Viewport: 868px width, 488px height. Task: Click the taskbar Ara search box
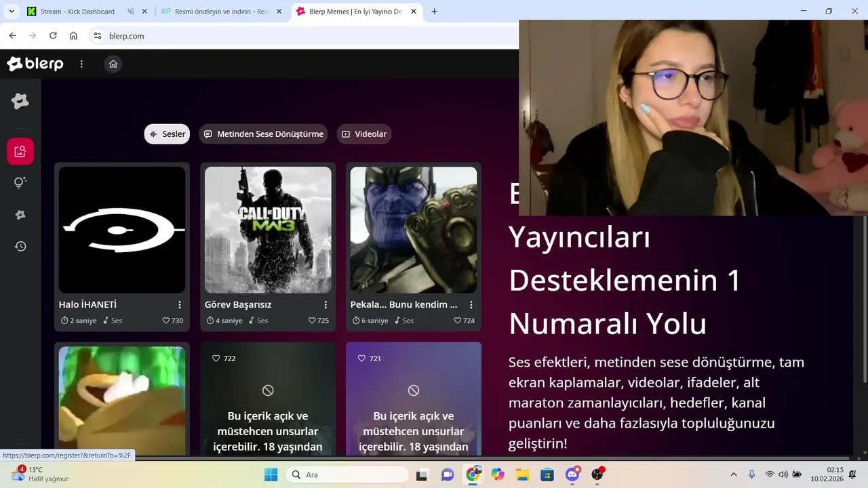point(347,474)
